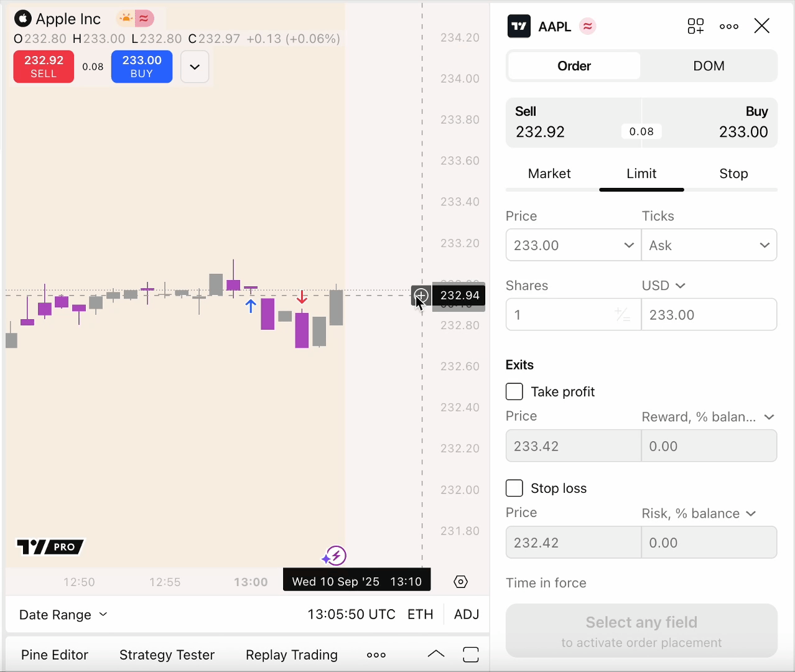The width and height of the screenshot is (795, 672).
Task: Click the fullscreen panel icon in bottom bar
Action: point(471,655)
